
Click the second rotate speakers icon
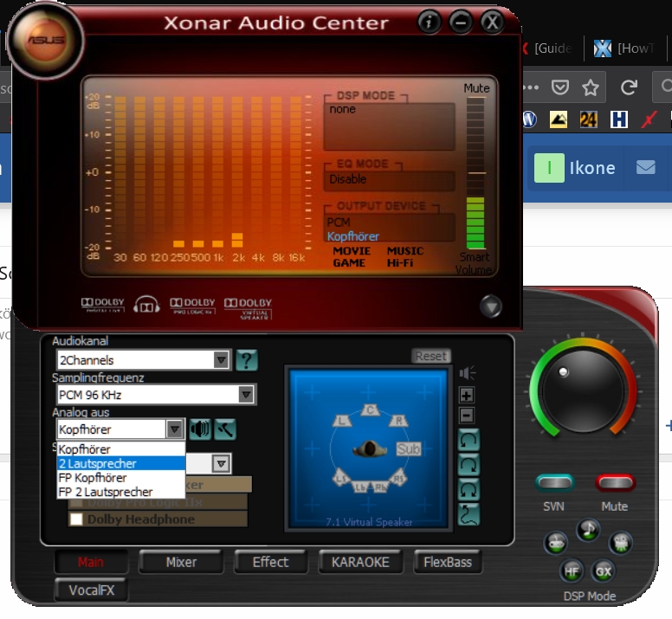tap(468, 465)
